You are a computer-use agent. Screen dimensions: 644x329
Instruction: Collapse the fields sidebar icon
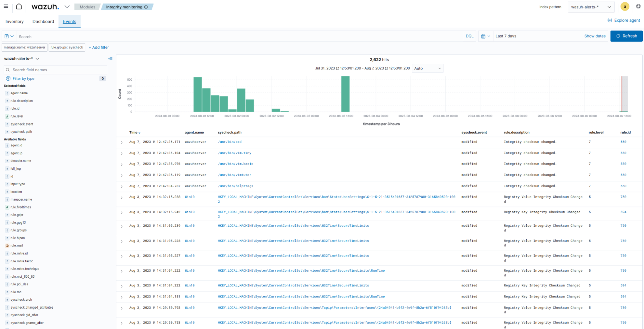pos(110,59)
